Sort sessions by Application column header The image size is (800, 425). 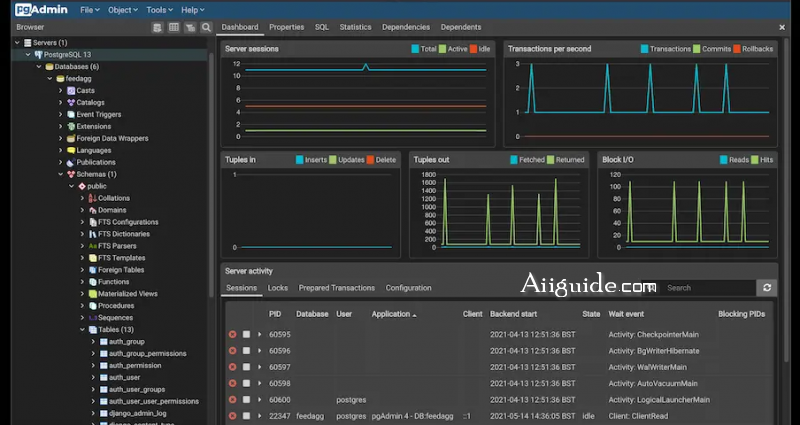[394, 314]
